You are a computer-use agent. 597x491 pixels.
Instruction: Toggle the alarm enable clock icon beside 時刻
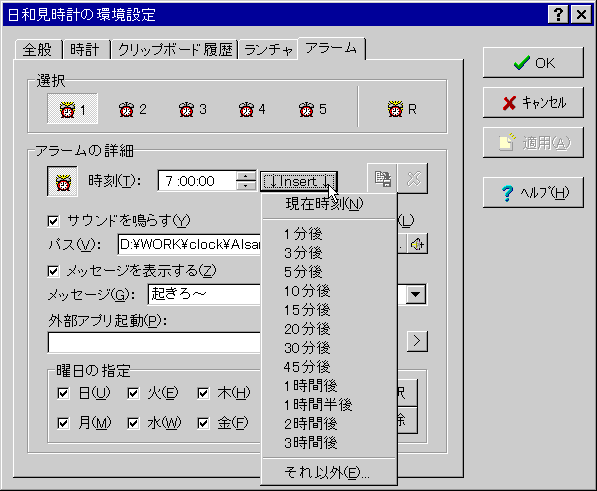pyautogui.click(x=62, y=181)
